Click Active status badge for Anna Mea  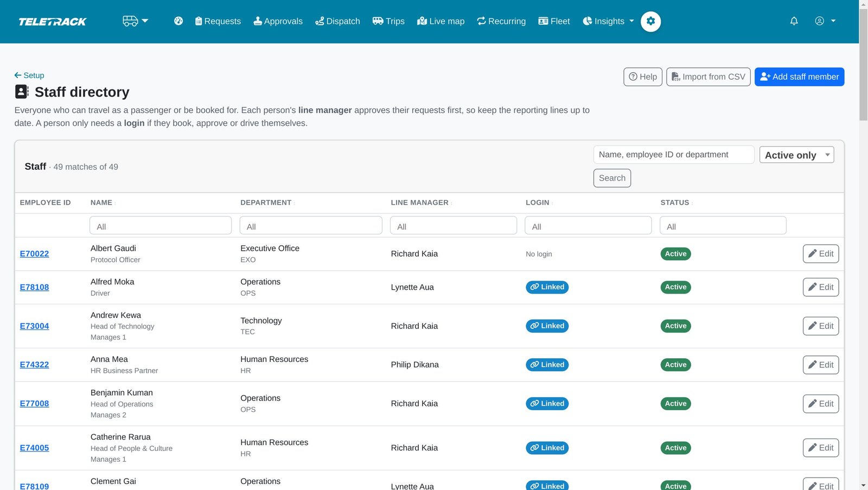pyautogui.click(x=675, y=365)
